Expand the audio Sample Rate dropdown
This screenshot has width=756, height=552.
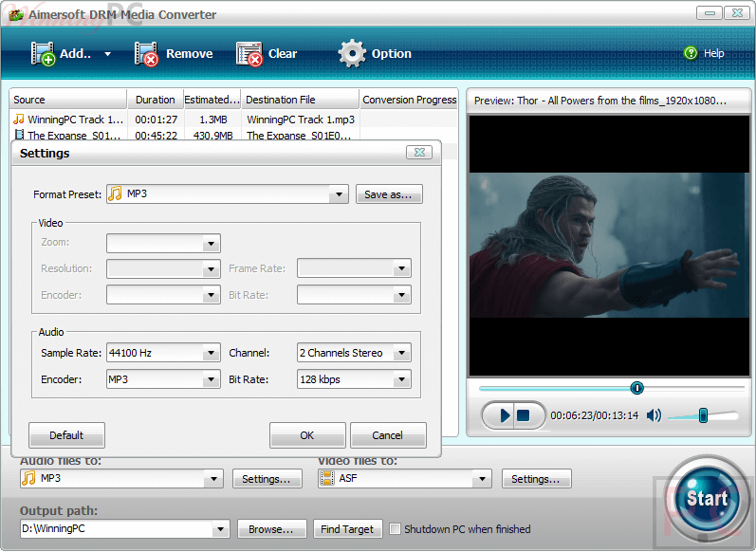click(x=212, y=353)
